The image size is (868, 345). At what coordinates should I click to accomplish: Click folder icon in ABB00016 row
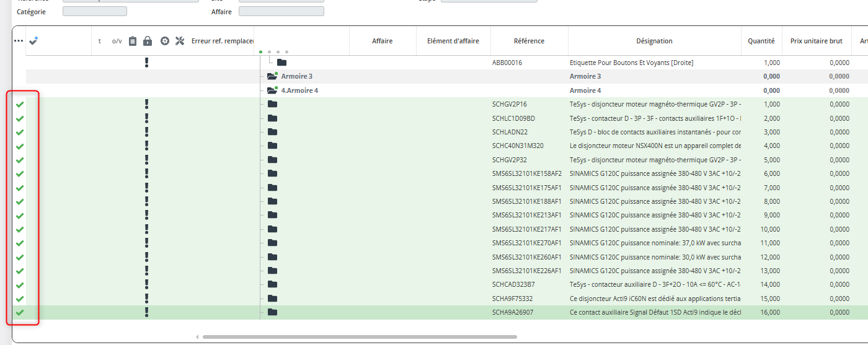click(x=282, y=63)
